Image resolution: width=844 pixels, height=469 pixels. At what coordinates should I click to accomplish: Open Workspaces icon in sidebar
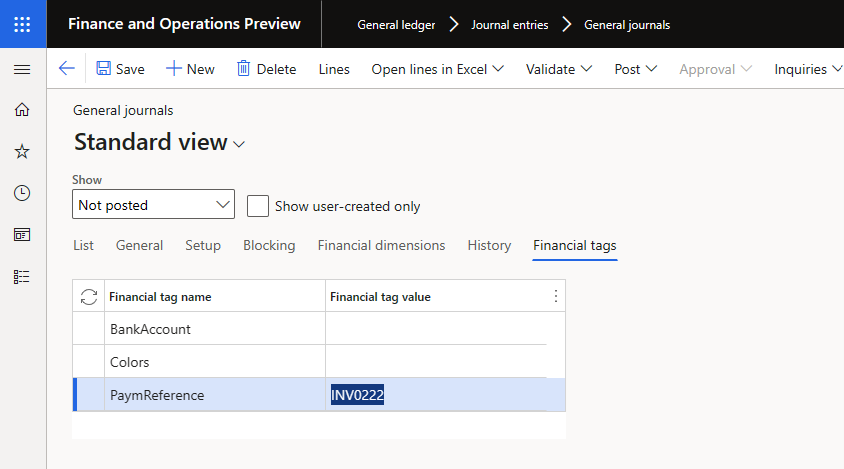click(x=22, y=235)
